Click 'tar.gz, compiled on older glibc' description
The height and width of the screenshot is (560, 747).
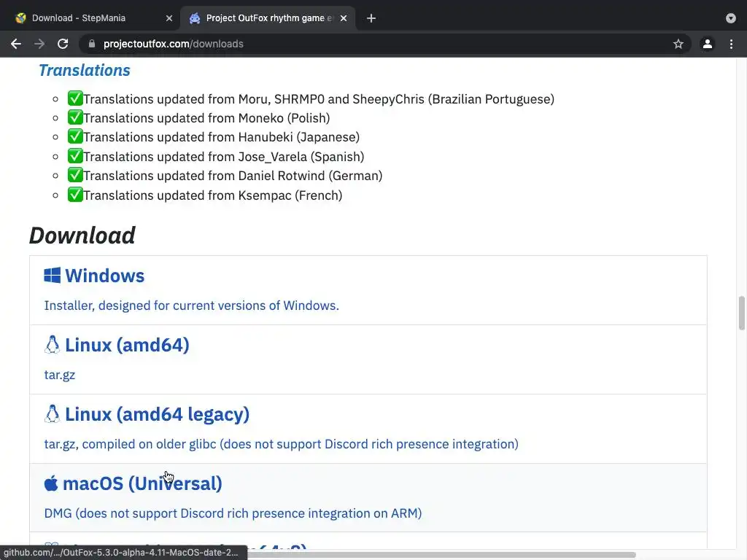click(281, 444)
